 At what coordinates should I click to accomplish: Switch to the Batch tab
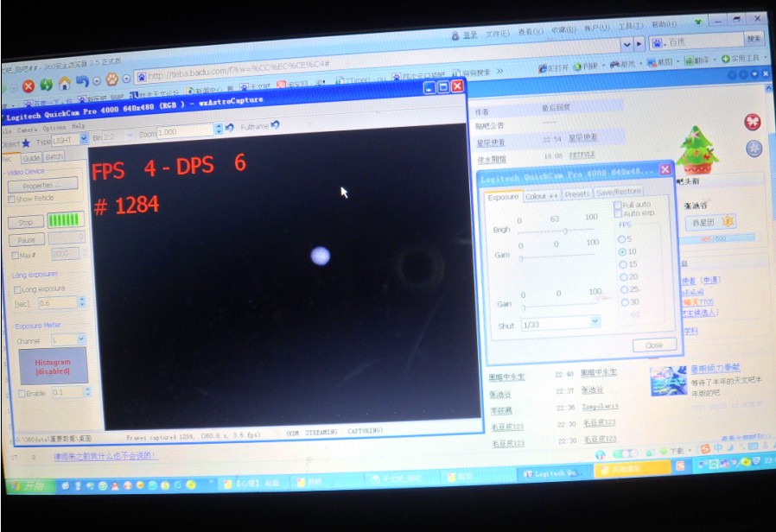[x=54, y=156]
